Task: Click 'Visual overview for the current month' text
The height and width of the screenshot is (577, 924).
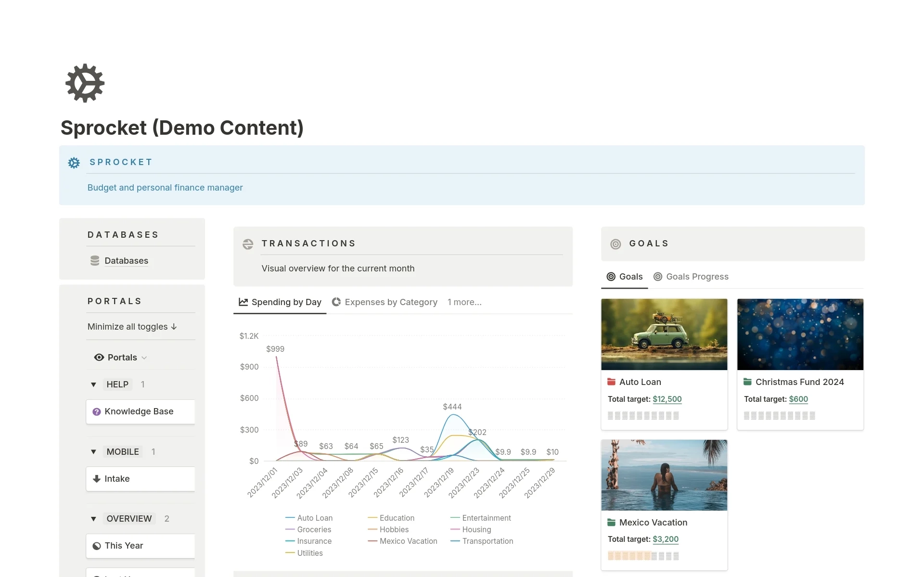Action: click(x=338, y=269)
